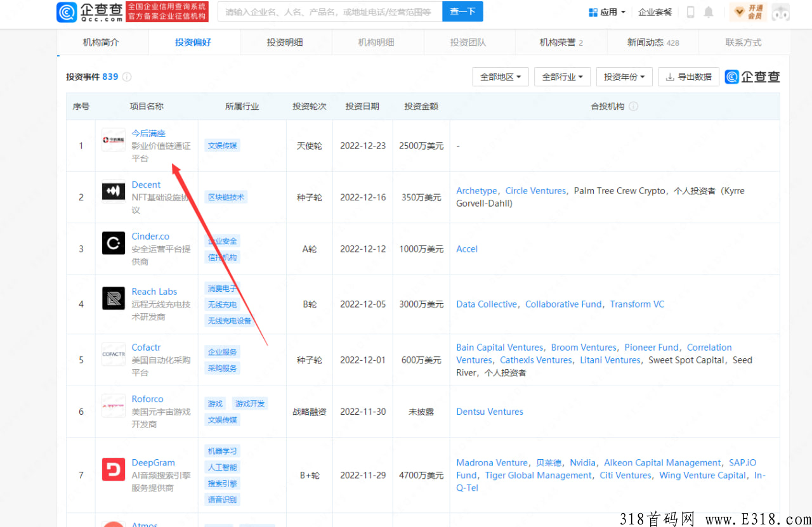Open the 机构荣誉 tab
This screenshot has width=812, height=527.
click(561, 42)
